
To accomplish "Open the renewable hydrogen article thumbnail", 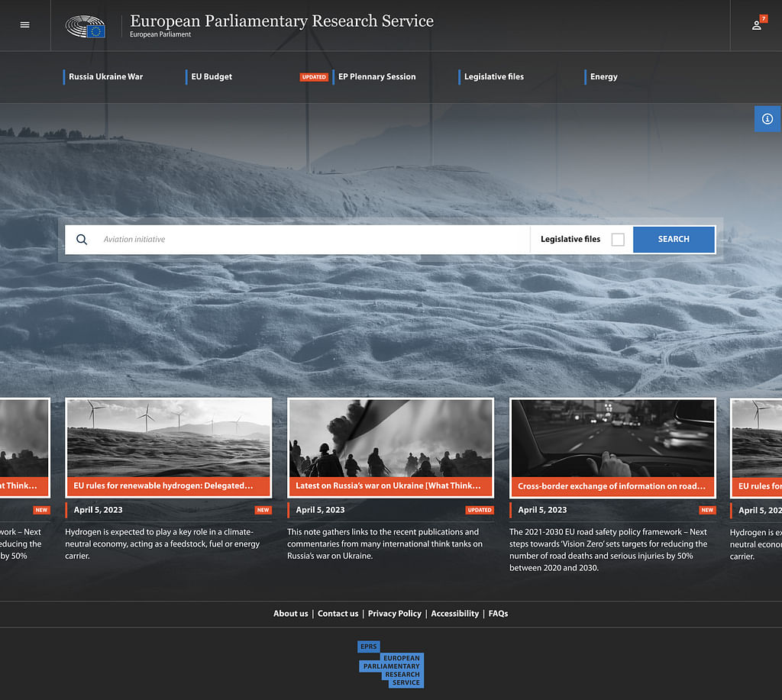I will coord(168,438).
